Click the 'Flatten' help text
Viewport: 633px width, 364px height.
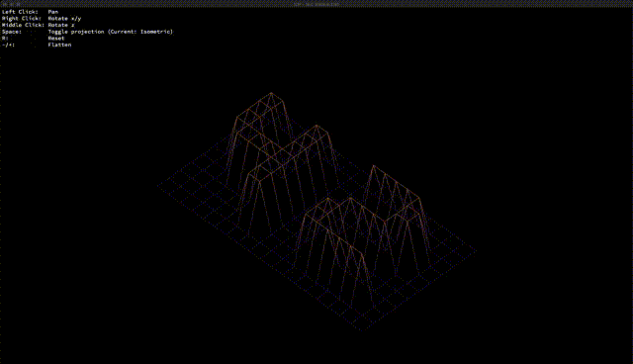coord(59,45)
